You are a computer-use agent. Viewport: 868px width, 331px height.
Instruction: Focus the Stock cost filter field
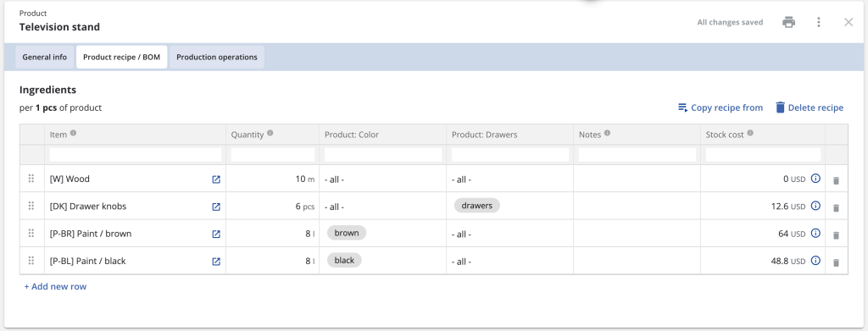[x=763, y=155]
